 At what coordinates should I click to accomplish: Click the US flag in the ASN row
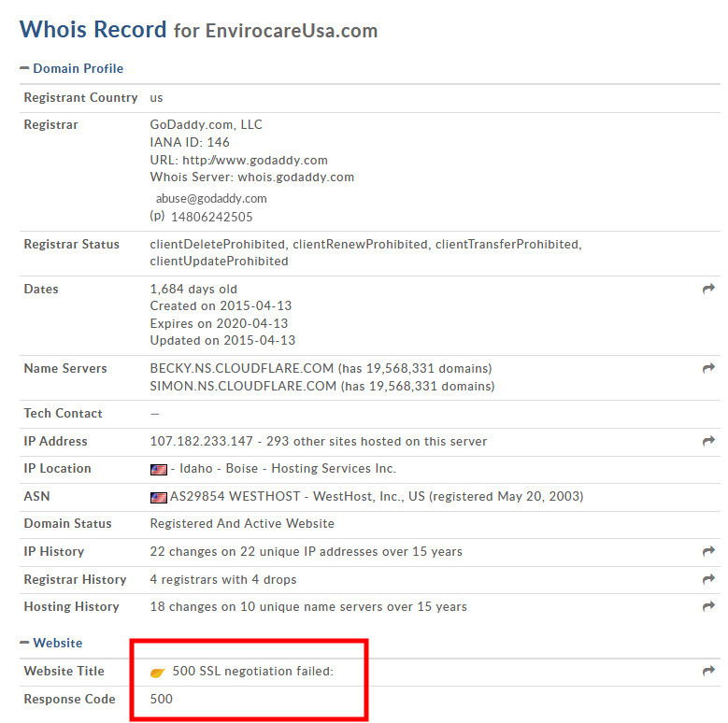[158, 497]
